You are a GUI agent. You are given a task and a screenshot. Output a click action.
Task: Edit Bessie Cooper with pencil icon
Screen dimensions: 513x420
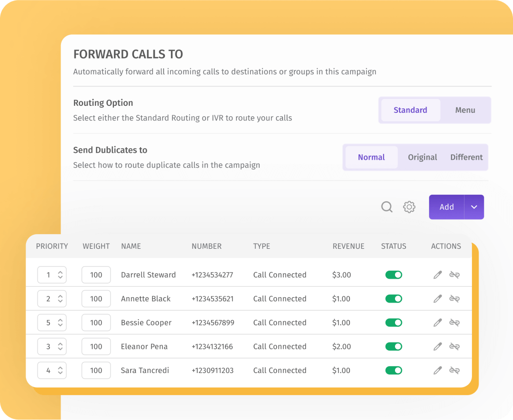[x=437, y=323]
